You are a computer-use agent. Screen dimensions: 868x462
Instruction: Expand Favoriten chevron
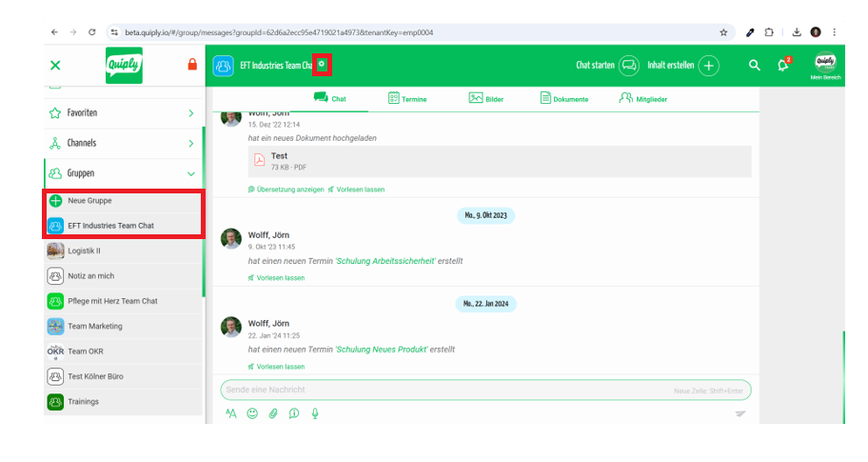point(191,113)
